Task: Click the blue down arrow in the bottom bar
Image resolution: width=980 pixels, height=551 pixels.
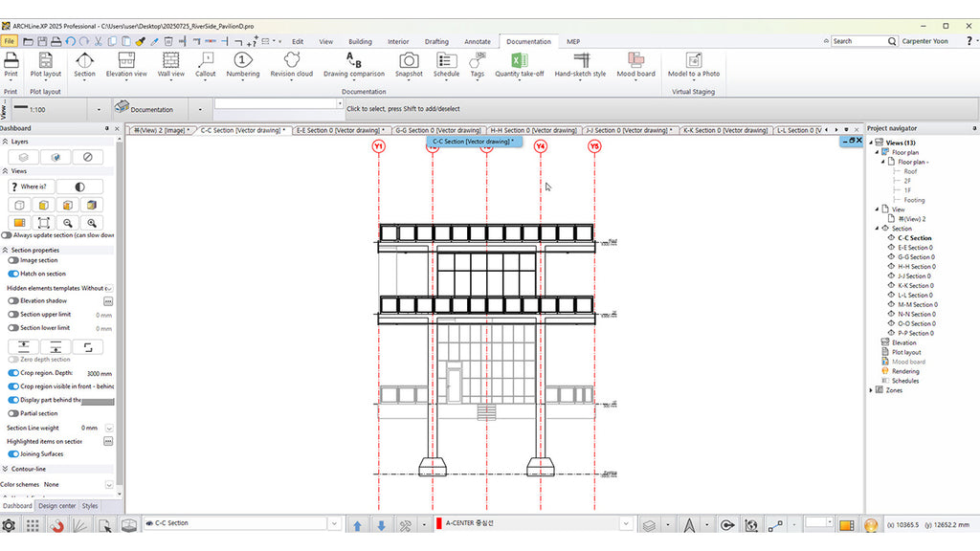Action: pyautogui.click(x=381, y=525)
